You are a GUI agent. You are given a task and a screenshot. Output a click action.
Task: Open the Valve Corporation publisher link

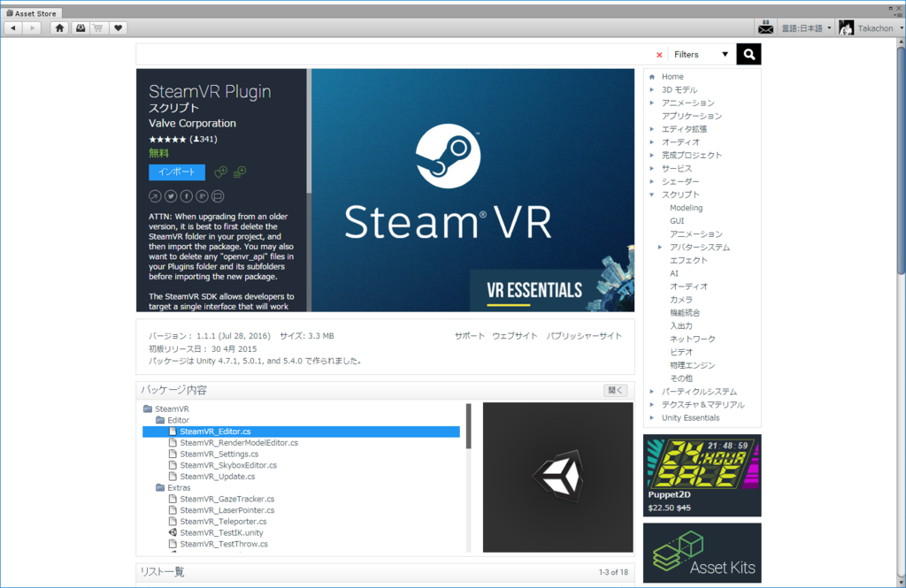coord(192,123)
